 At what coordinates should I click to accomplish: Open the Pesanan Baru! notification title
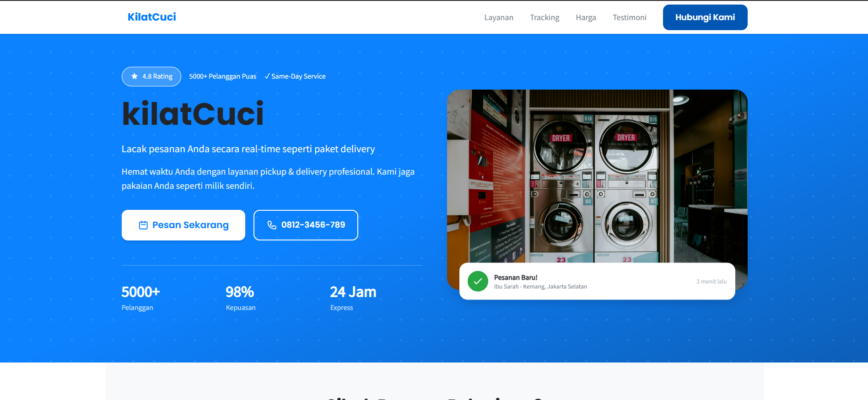point(516,277)
